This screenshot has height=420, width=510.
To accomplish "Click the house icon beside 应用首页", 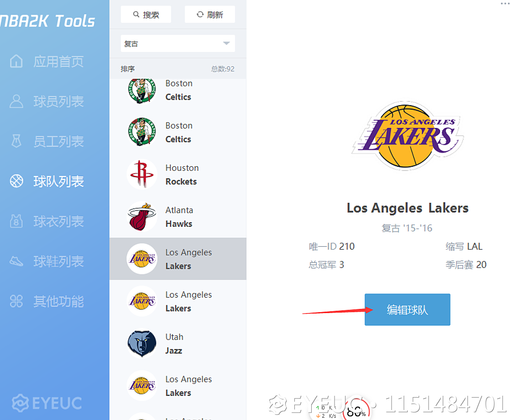I will coord(16,61).
